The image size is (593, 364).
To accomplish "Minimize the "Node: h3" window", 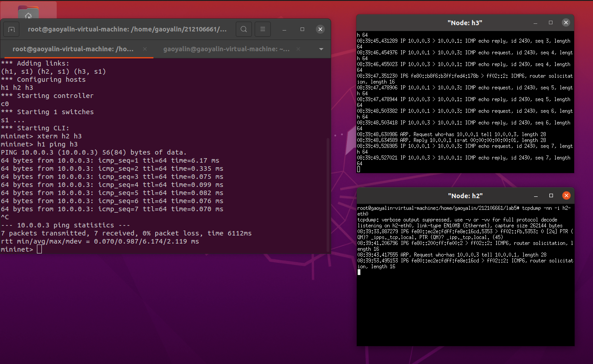I will (x=535, y=22).
